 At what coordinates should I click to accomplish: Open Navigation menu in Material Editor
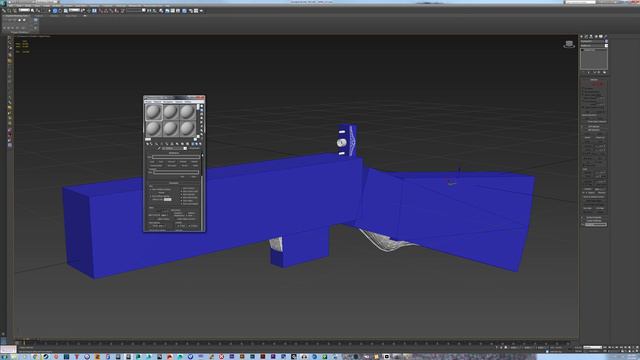(x=168, y=102)
